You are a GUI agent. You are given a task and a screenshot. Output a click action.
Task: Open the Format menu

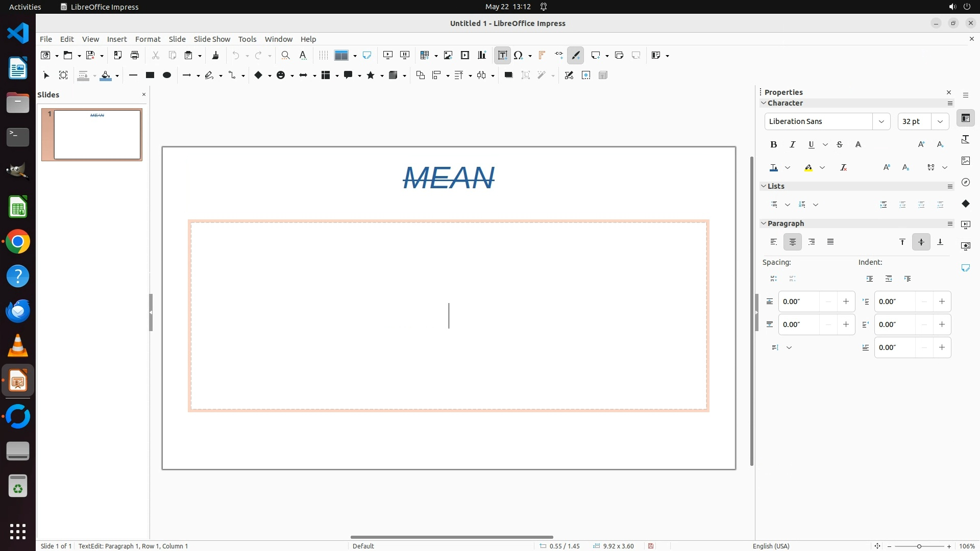coord(148,39)
